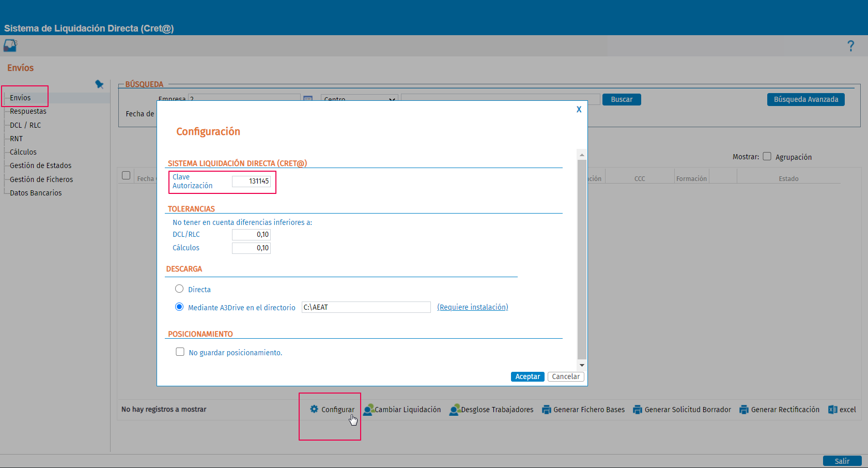The height and width of the screenshot is (468, 868).
Task: Open Datos Bancarios in the sidebar
Action: pos(36,193)
